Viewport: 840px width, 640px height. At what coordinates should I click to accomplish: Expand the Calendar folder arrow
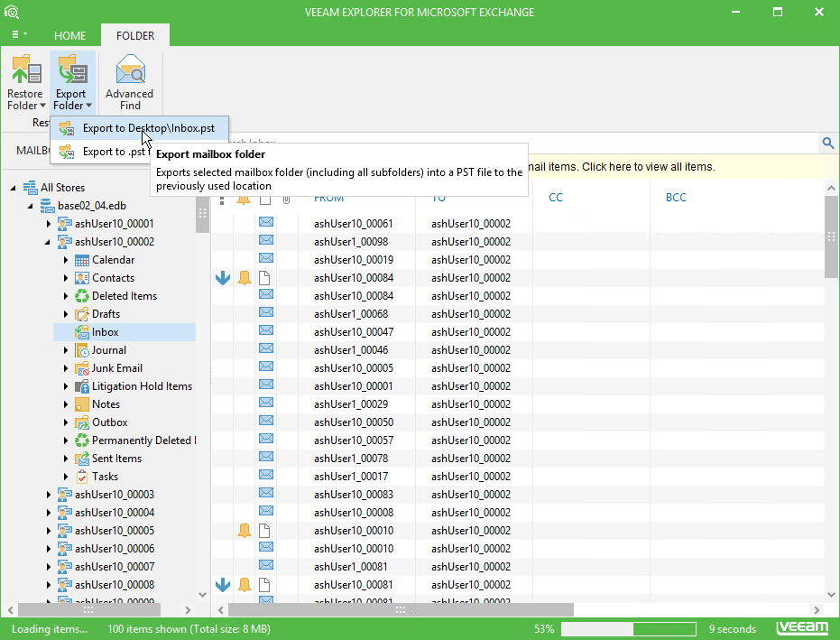coord(65,260)
